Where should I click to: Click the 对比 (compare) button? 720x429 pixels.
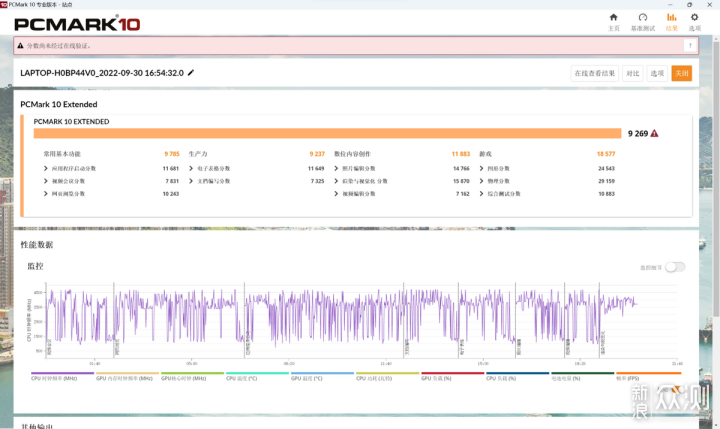coord(633,73)
